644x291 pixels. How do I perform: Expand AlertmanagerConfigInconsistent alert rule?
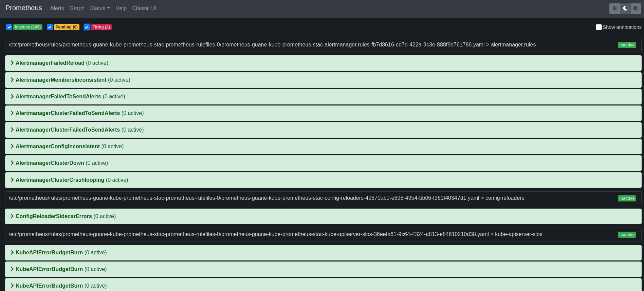(323, 147)
